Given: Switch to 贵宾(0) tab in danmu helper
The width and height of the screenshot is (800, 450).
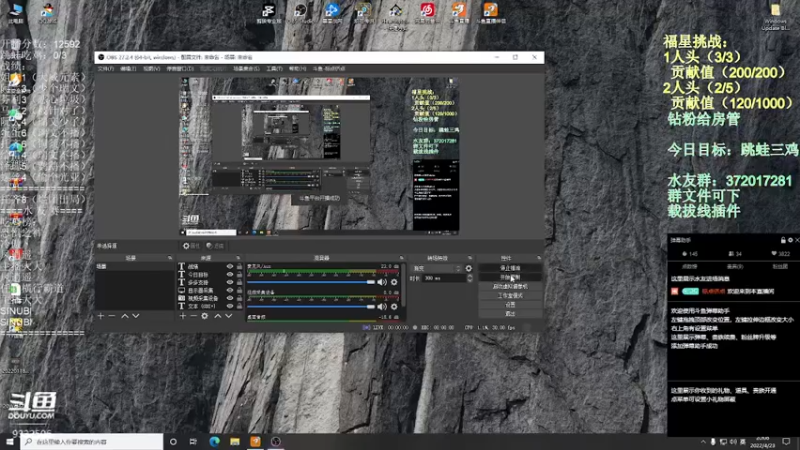Looking at the screenshot, I should (x=735, y=267).
